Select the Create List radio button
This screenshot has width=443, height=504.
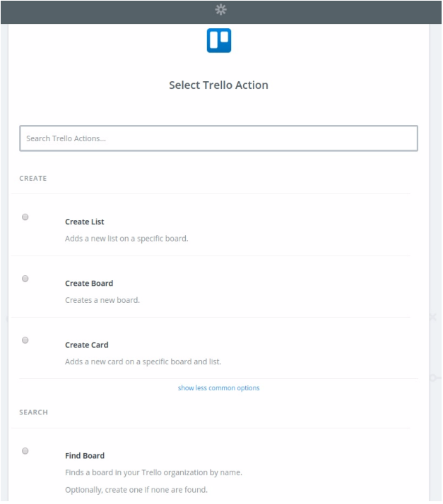click(25, 217)
